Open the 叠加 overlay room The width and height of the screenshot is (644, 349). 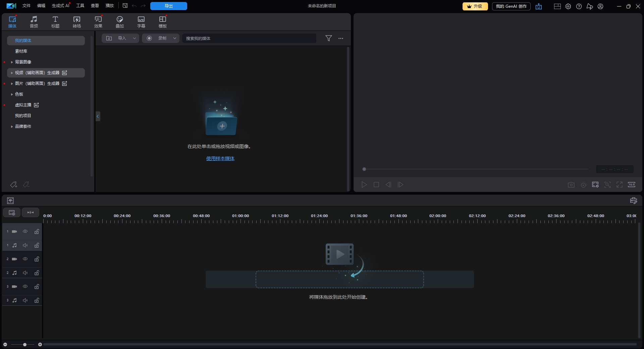coord(120,22)
